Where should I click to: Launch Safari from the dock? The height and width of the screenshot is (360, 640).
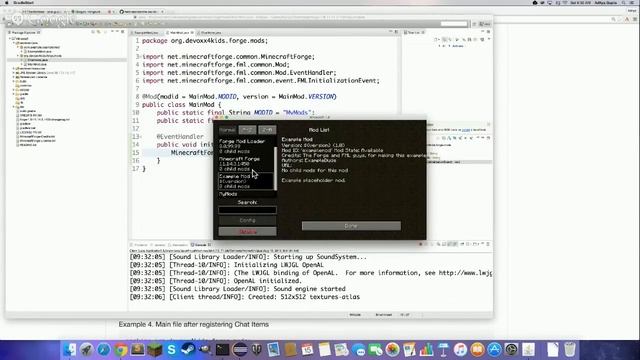tap(104, 350)
